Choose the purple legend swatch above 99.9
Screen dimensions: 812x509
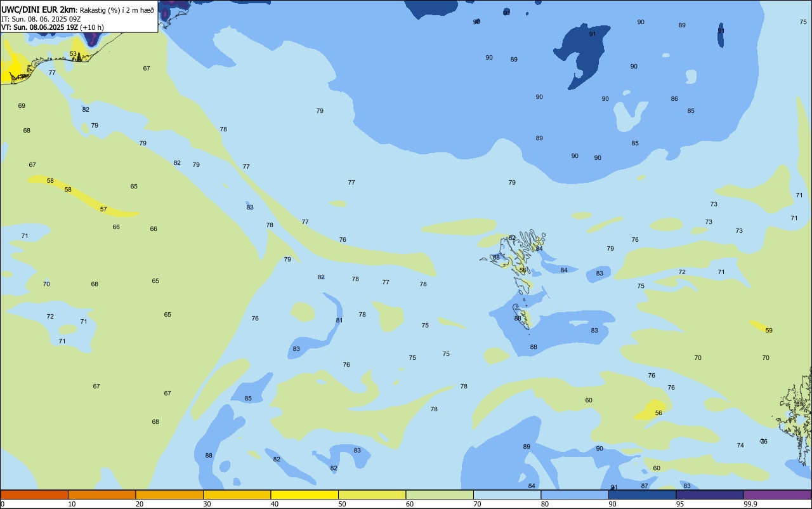click(777, 494)
